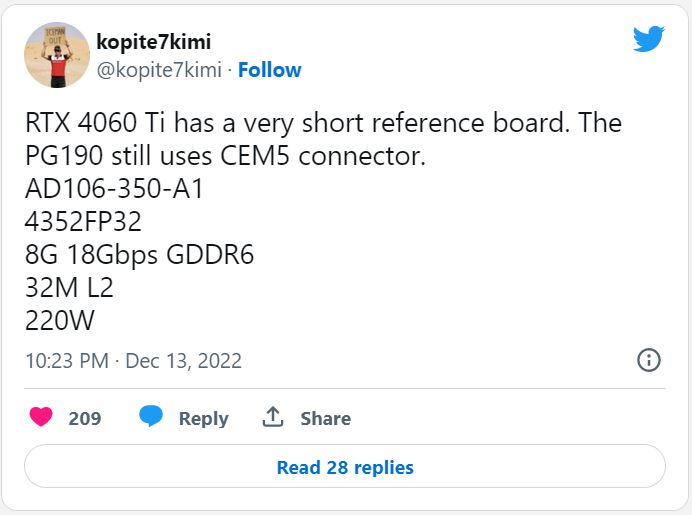Screen dimensions: 692x515
Task: Click the 220W text line
Action: (60, 320)
